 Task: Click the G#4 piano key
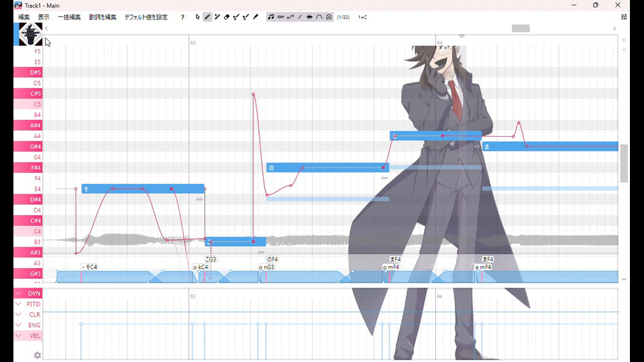point(28,147)
